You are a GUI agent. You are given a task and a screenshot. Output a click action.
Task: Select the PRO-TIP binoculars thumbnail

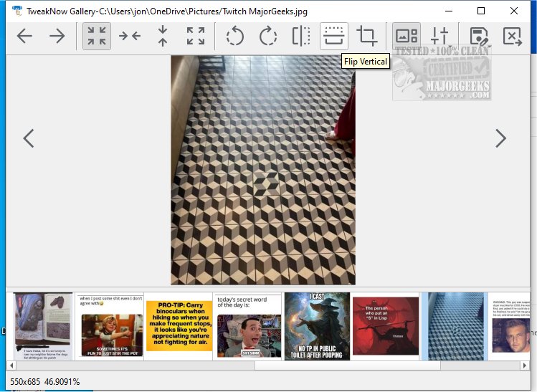(x=179, y=325)
